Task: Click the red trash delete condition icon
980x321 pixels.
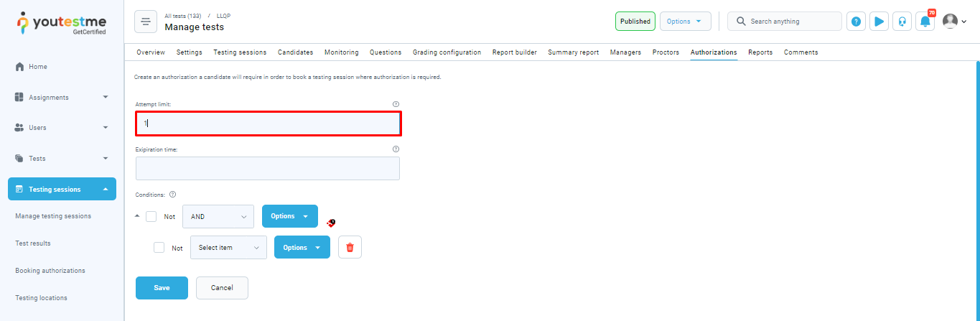Action: click(350, 247)
